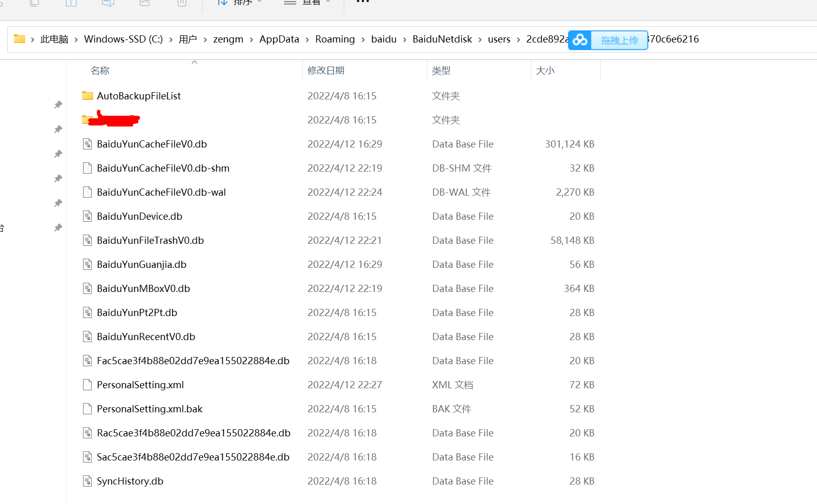Click the Rac5cae3f4b88e02dd7e9ea155022884e.db file icon
The height and width of the screenshot is (504, 817).
click(x=88, y=433)
